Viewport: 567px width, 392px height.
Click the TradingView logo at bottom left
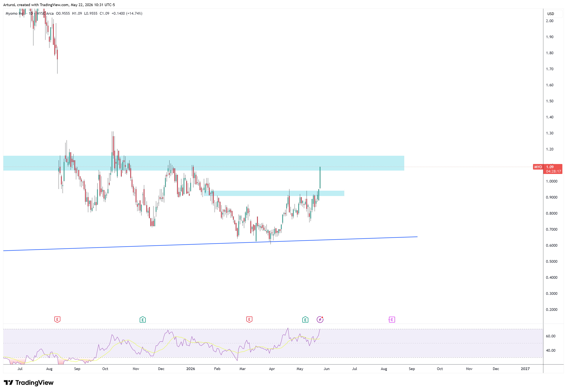click(x=29, y=382)
